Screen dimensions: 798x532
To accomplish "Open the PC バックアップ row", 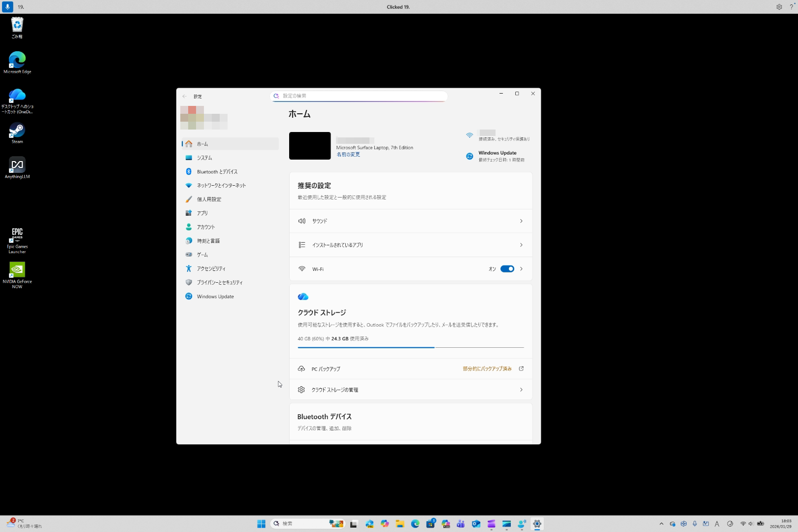I will point(411,369).
